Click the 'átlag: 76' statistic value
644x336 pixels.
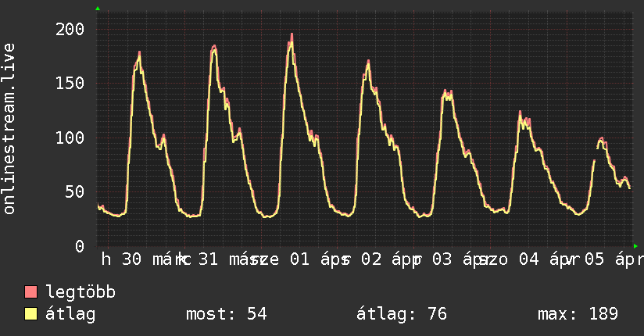(401, 314)
